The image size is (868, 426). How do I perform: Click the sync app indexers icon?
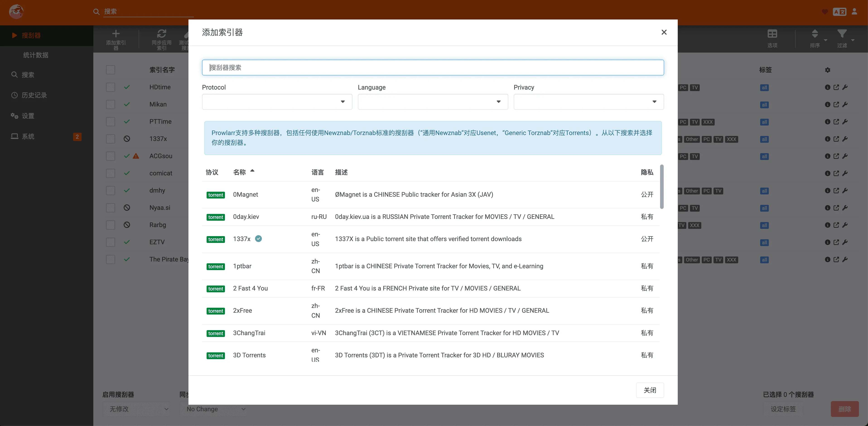point(162,34)
